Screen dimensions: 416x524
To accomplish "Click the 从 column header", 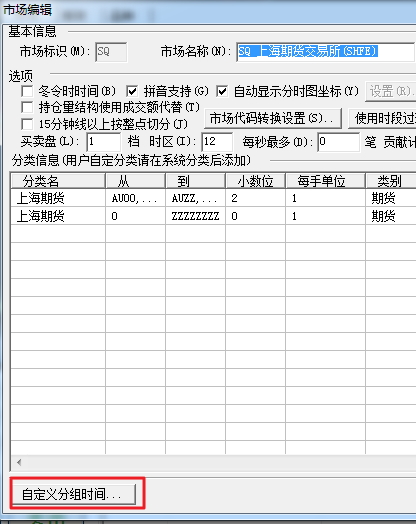I will click(135, 181).
